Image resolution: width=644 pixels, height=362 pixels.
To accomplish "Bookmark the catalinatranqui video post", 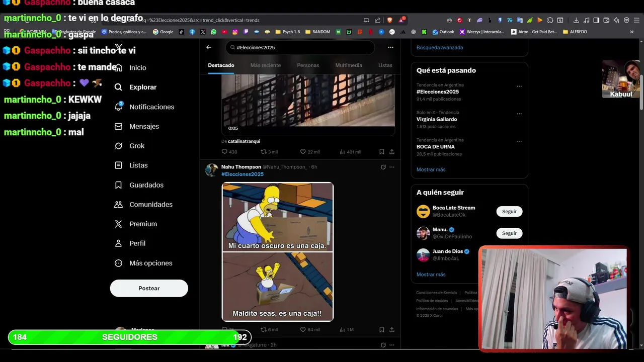I will pyautogui.click(x=381, y=151).
